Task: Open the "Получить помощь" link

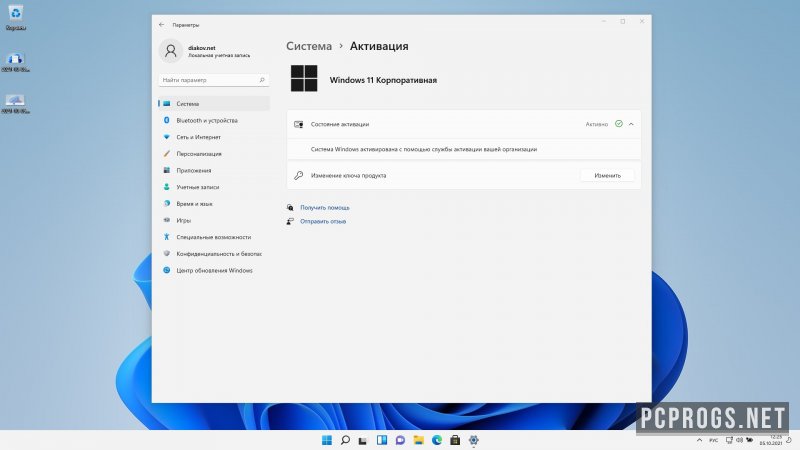Action: point(324,208)
